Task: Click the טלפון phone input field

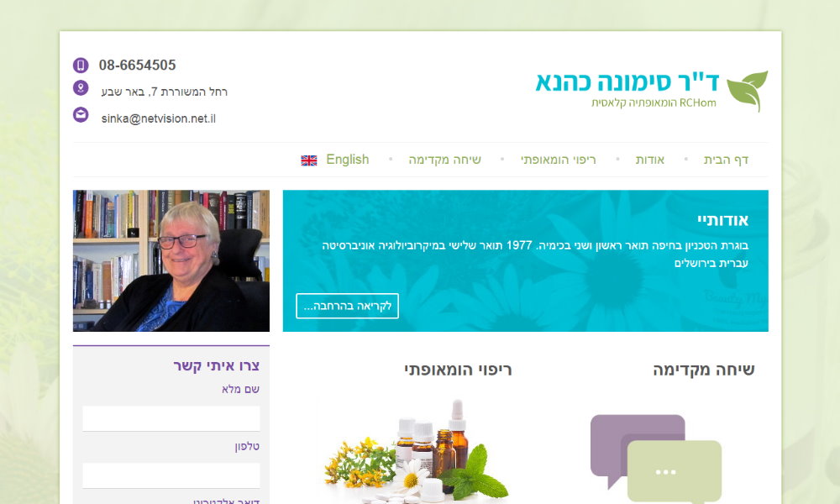Action: click(171, 475)
